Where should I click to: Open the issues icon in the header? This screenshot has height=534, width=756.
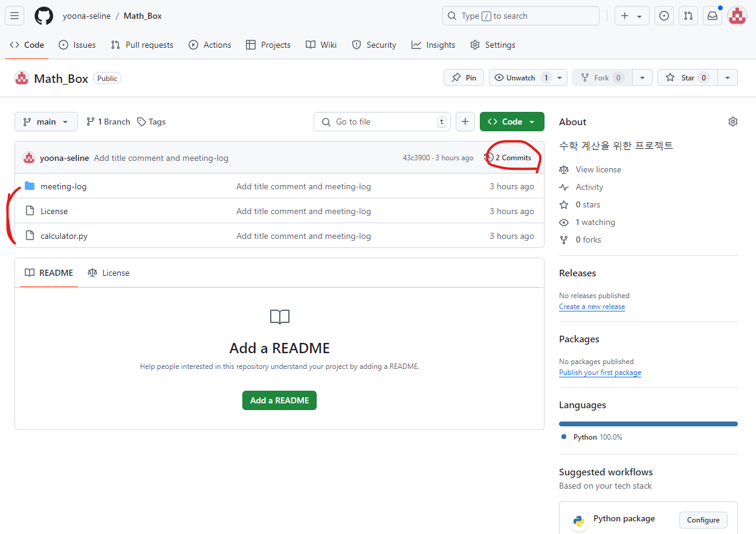click(x=664, y=16)
